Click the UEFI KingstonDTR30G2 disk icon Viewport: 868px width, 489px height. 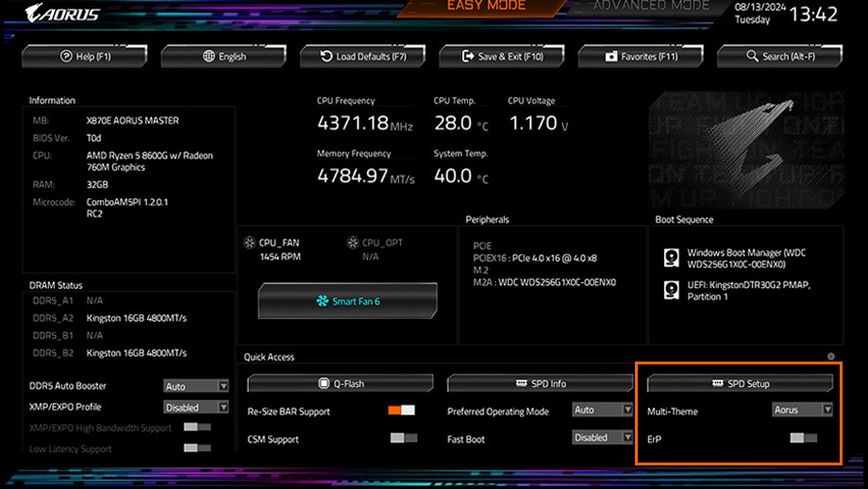(x=671, y=290)
